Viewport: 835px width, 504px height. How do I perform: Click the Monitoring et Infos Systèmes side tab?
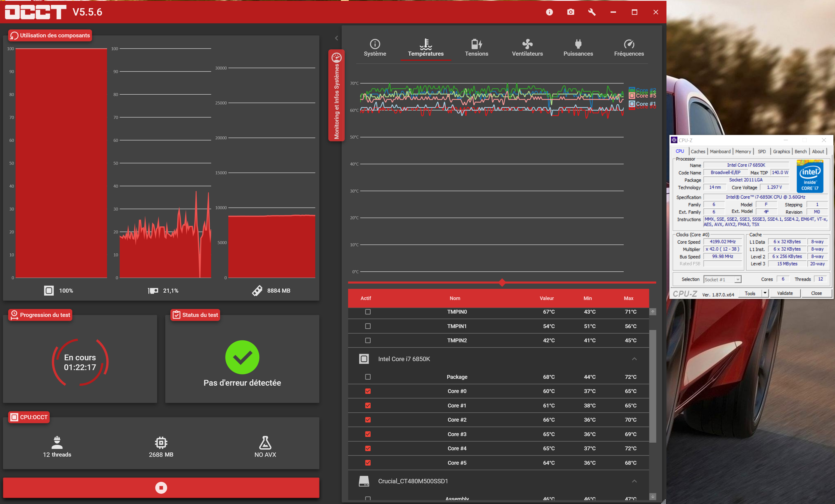337,95
